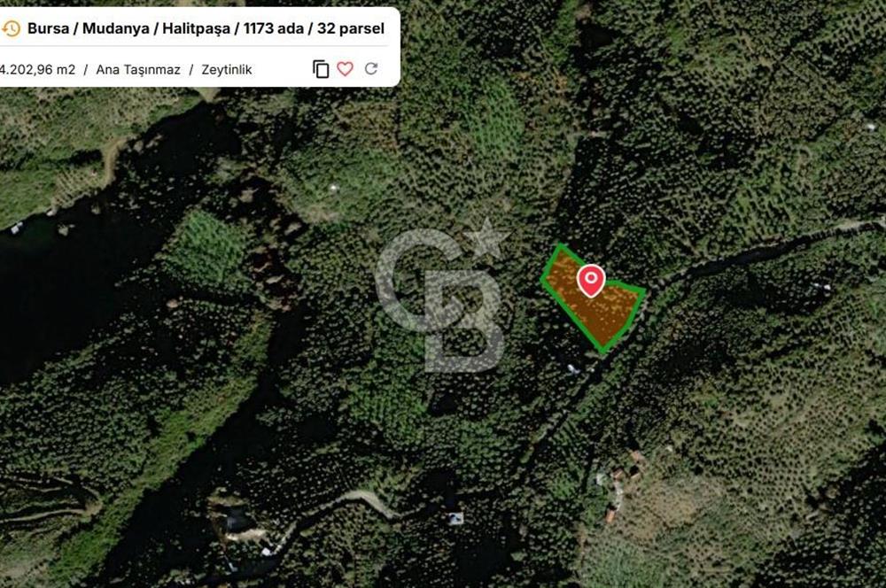Screen dimensions: 886x588
Task: Click the star above the CB watermark
Action: pyautogui.click(x=487, y=238)
